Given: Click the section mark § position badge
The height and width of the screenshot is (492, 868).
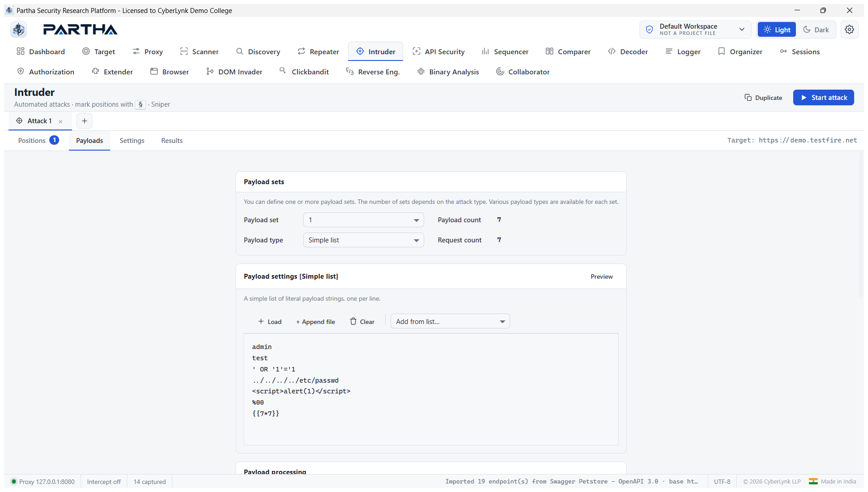Looking at the screenshot, I should 141,104.
